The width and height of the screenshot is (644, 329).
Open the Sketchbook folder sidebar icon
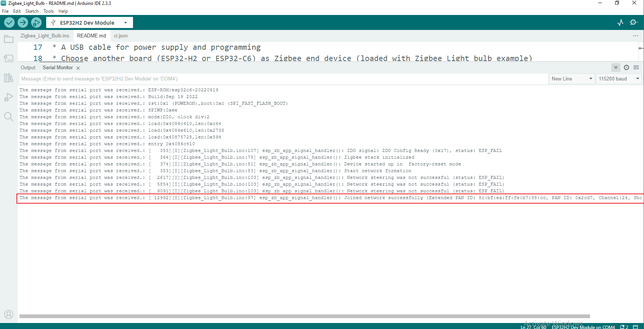click(x=9, y=39)
